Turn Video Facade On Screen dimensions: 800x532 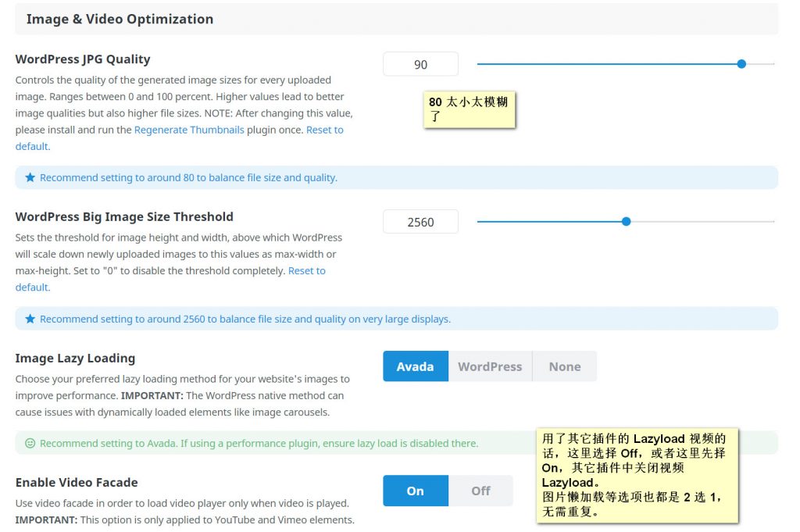415,491
